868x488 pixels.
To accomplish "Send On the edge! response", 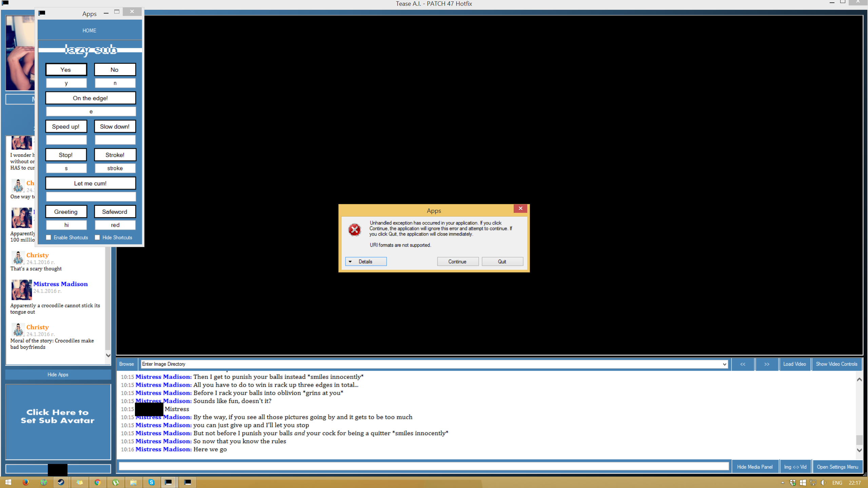I will (x=91, y=98).
